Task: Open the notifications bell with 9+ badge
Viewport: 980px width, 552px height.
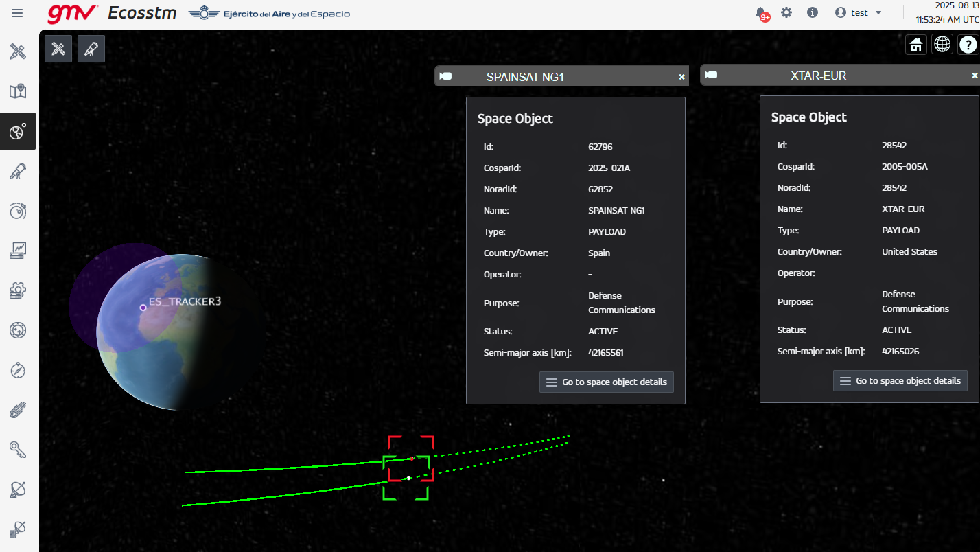Action: 761,13
